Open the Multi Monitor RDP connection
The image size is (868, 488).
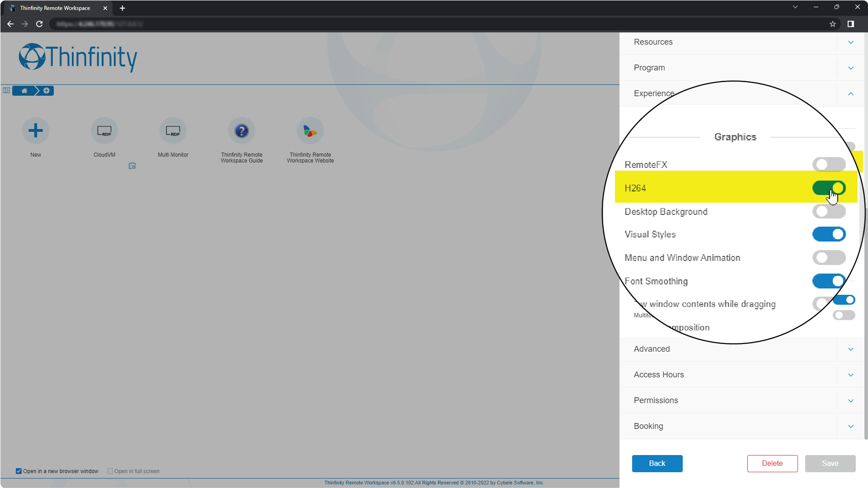coord(173,130)
